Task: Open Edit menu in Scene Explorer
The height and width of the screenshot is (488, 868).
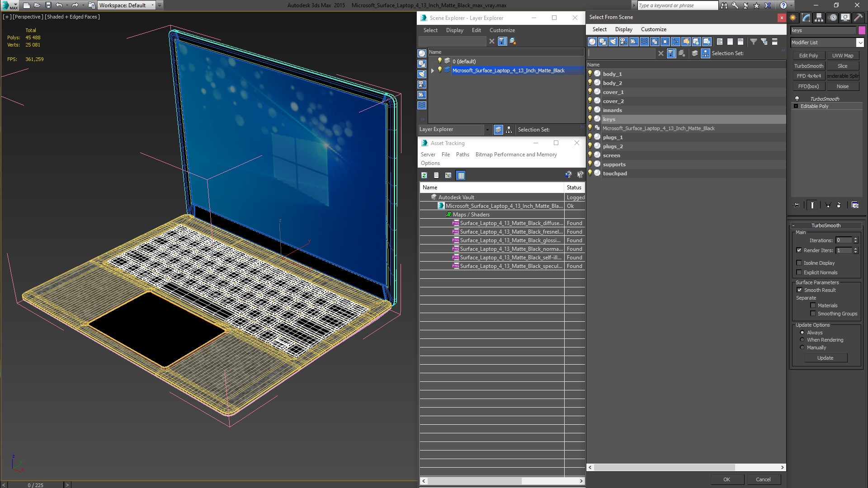Action: (476, 30)
